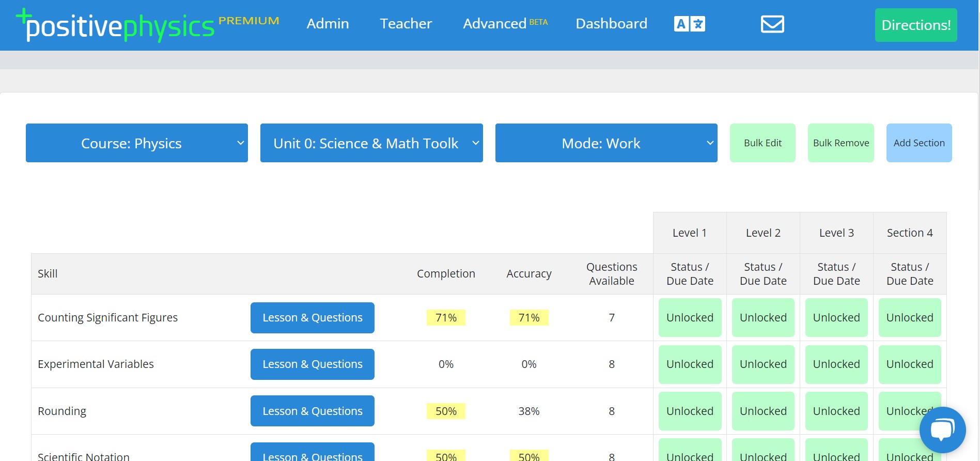Expand the Course: Physics dropdown
Viewport: 980px width, 461px height.
point(137,143)
